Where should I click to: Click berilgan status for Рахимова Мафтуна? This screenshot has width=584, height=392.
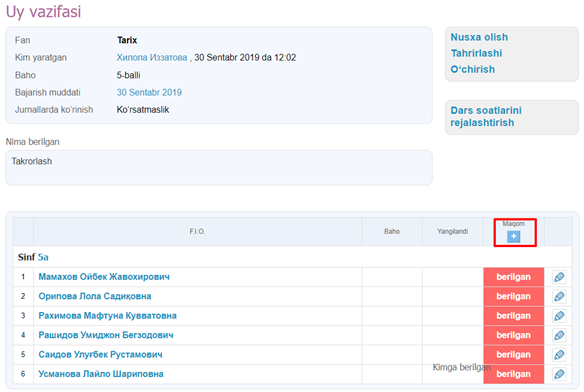point(514,316)
